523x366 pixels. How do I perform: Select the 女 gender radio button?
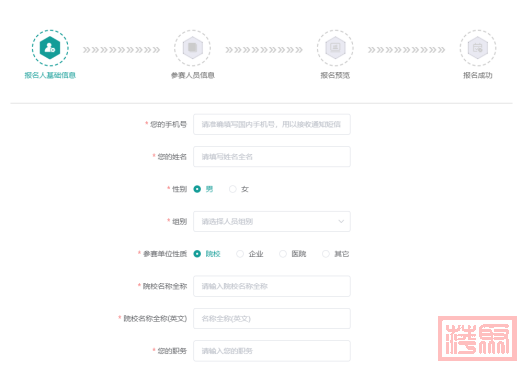(233, 189)
